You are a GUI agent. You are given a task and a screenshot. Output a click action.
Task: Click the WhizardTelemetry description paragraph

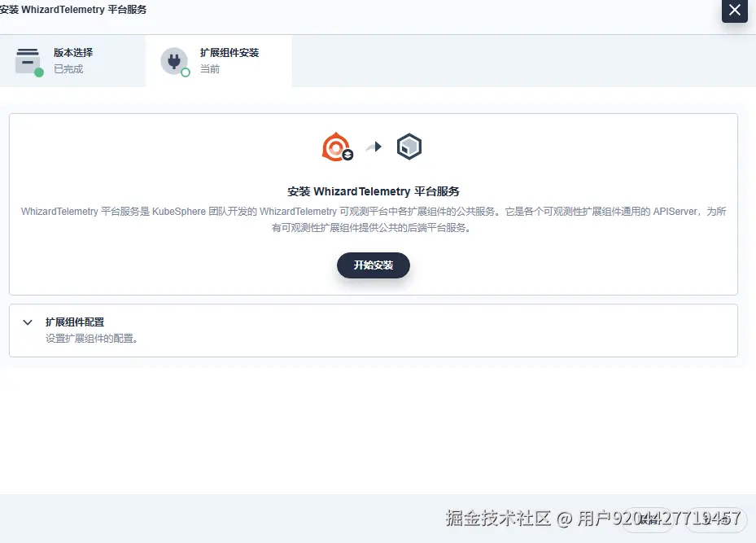[374, 220]
